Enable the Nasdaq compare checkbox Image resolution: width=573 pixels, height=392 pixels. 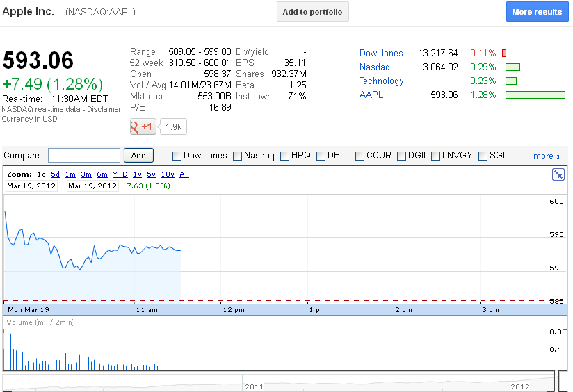[238, 156]
